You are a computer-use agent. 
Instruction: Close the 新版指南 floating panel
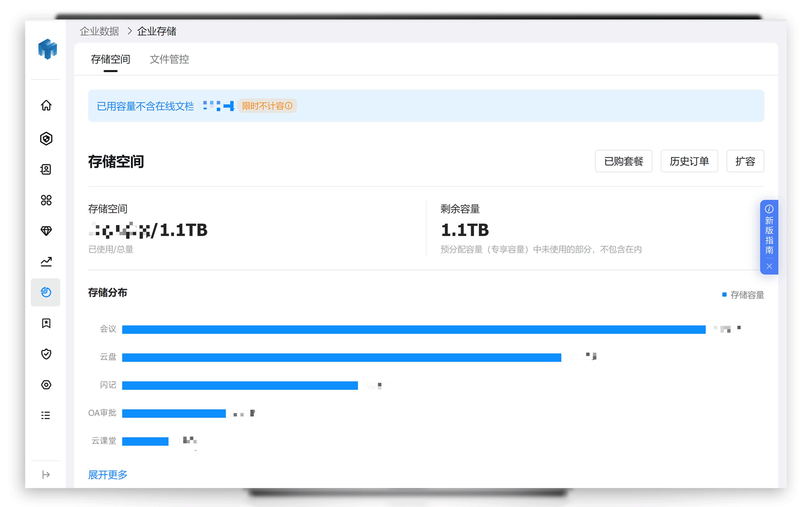[x=769, y=266]
